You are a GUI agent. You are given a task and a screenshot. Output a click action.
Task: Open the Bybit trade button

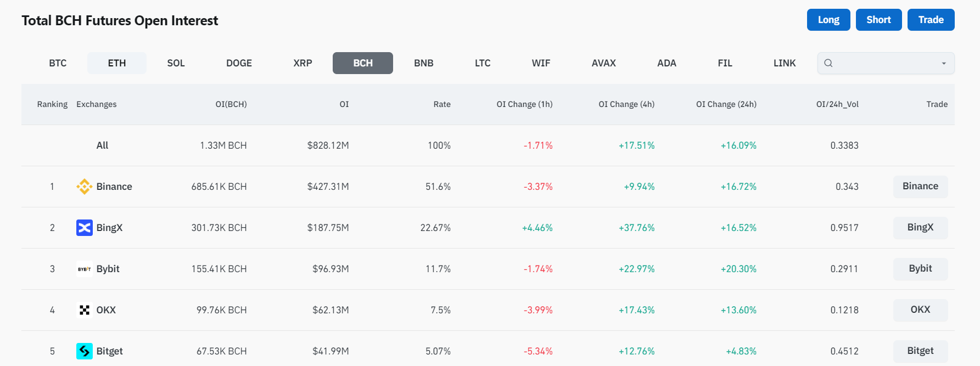tap(921, 269)
